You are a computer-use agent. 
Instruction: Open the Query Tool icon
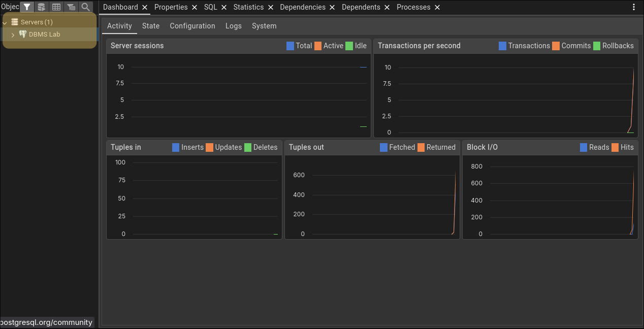point(42,7)
